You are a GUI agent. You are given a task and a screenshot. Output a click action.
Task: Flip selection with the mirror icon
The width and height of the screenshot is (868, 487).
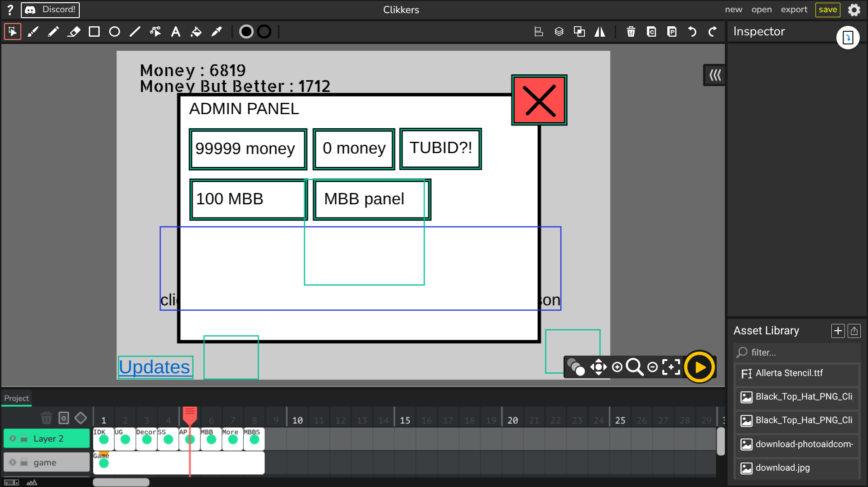click(x=600, y=32)
